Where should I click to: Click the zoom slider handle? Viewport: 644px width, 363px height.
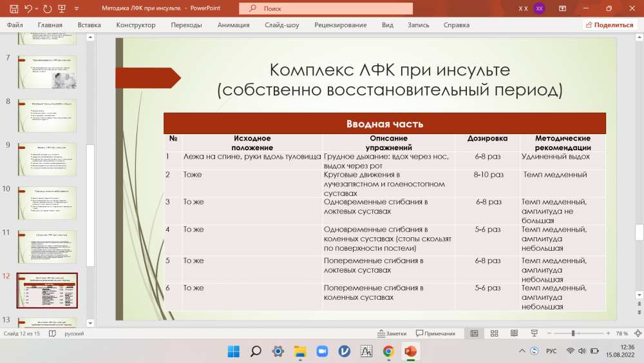point(573,333)
